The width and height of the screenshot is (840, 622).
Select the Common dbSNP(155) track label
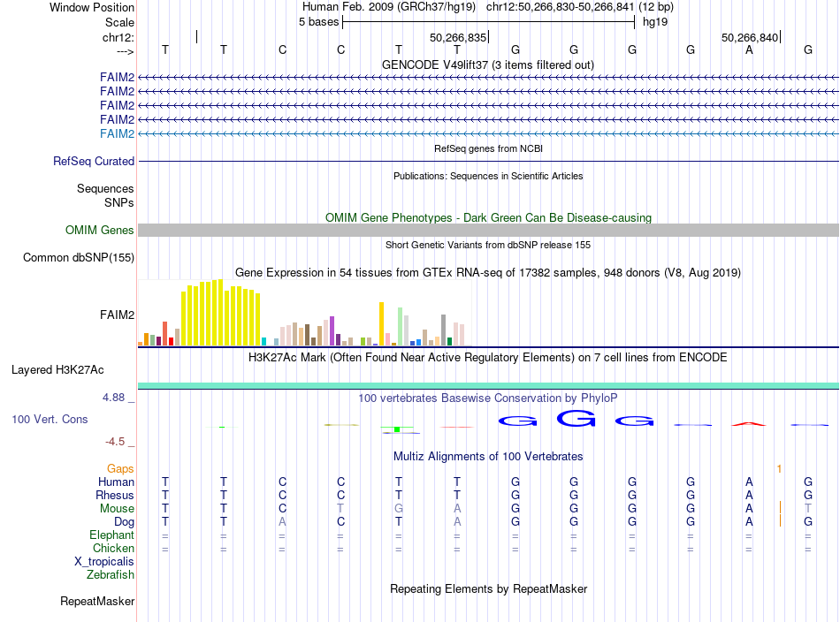click(x=79, y=257)
